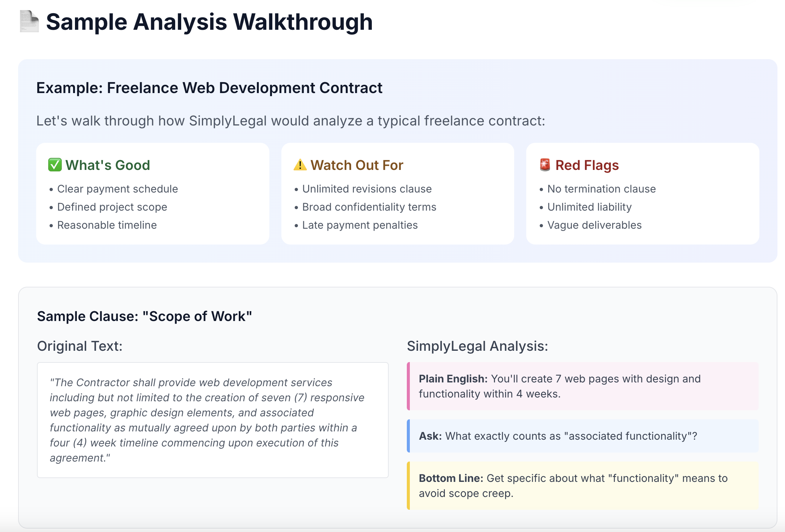The height and width of the screenshot is (532, 785).
Task: Click the red siren icon by Red Flags
Action: pos(545,165)
